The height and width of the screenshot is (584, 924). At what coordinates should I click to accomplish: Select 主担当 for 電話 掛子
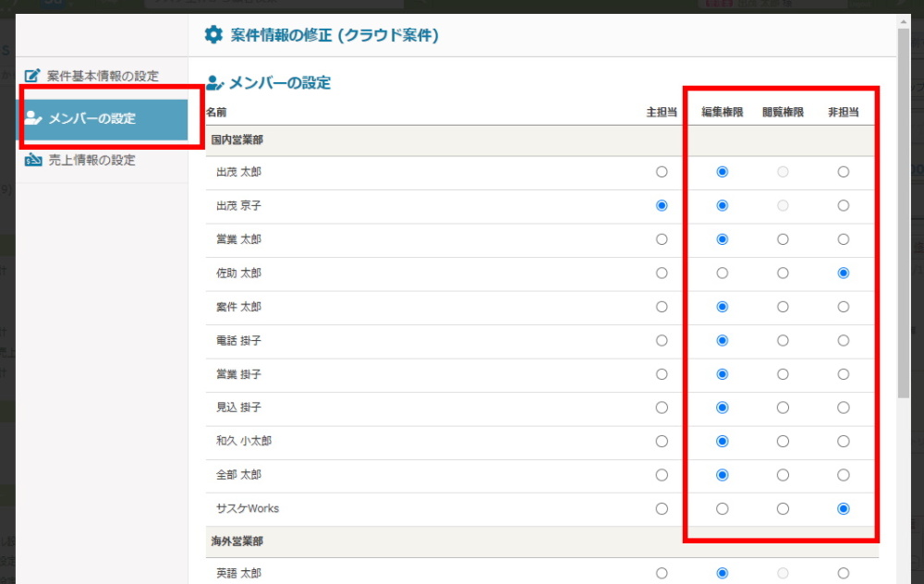click(x=662, y=340)
